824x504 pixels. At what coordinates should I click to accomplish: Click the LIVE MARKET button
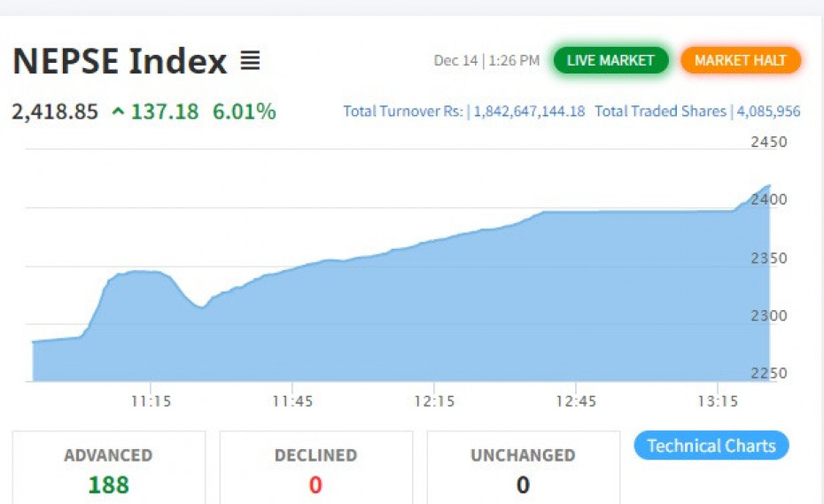tap(610, 60)
